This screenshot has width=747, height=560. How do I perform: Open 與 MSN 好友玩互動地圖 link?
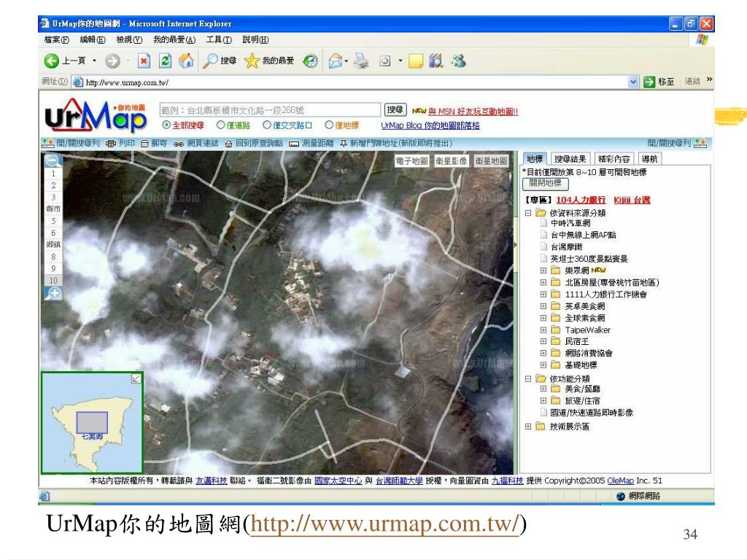coord(473,112)
